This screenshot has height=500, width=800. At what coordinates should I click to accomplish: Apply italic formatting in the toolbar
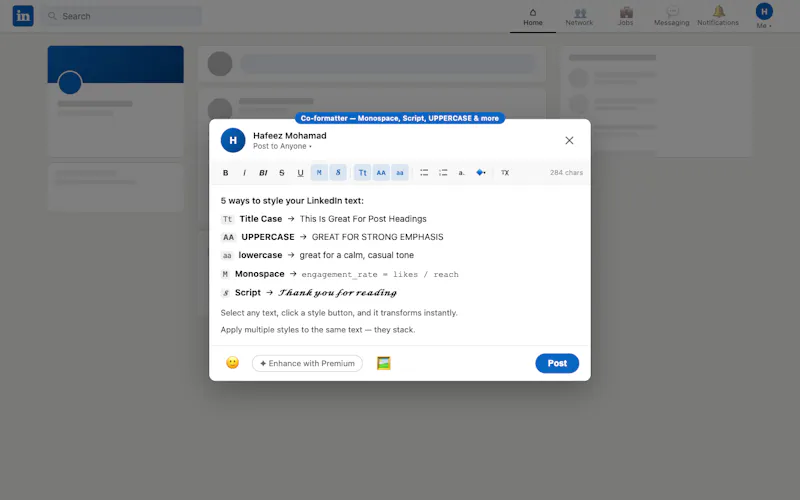point(244,173)
